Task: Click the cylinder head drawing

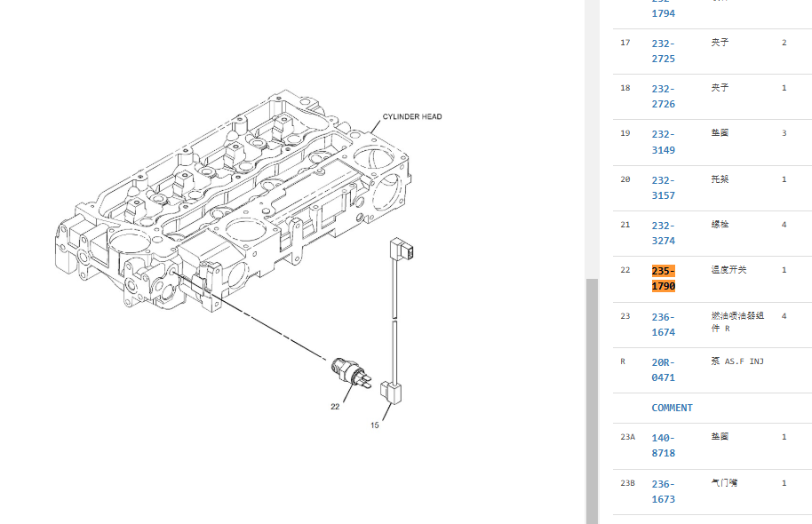Action: pos(233,202)
